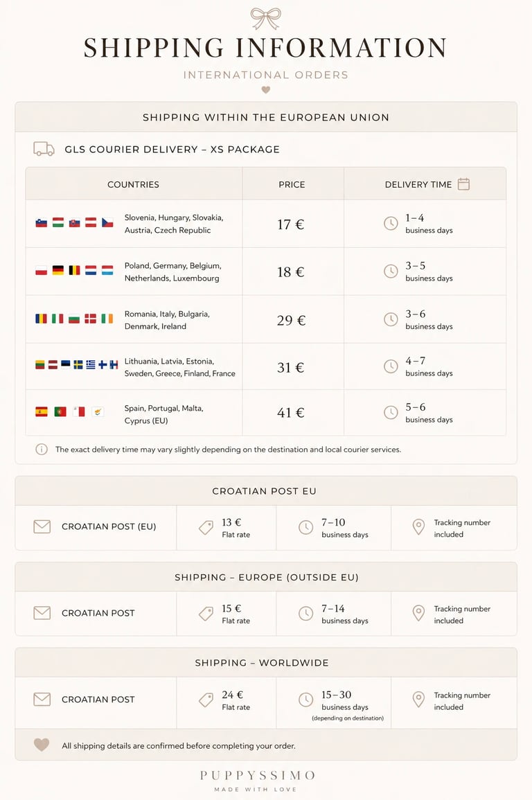The height and width of the screenshot is (800, 532).
Task: Click the location pin icon in Worldwide row
Action: point(418,700)
